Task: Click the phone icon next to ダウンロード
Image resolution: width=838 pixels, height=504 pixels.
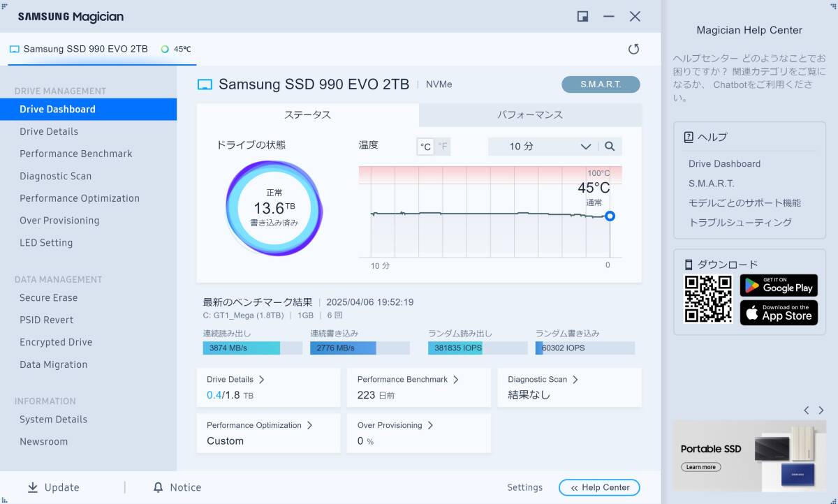Action: click(x=689, y=265)
